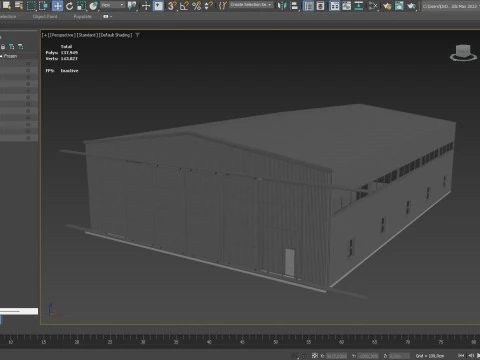The height and width of the screenshot is (360, 480).
Task: Click the Select Object tool icon
Action: (x=7, y=6)
